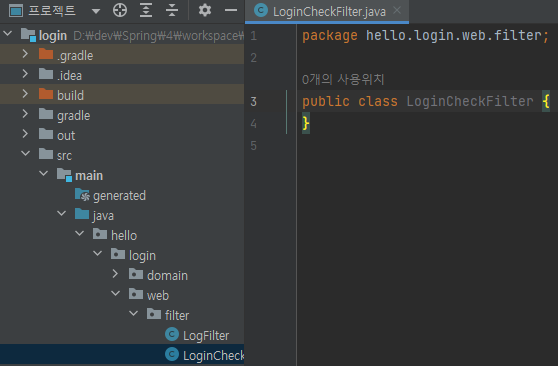Expand the gradle folder
Screen dimensions: 558x366
pos(25,114)
